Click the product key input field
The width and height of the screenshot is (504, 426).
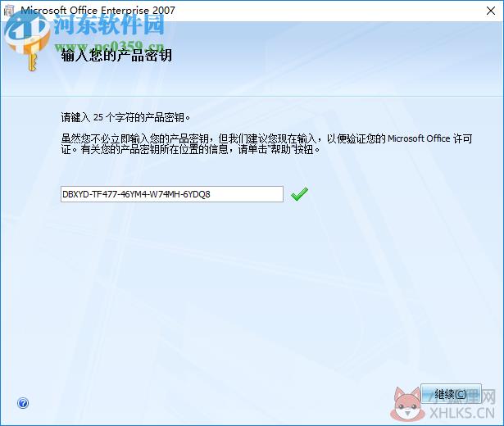click(x=172, y=194)
